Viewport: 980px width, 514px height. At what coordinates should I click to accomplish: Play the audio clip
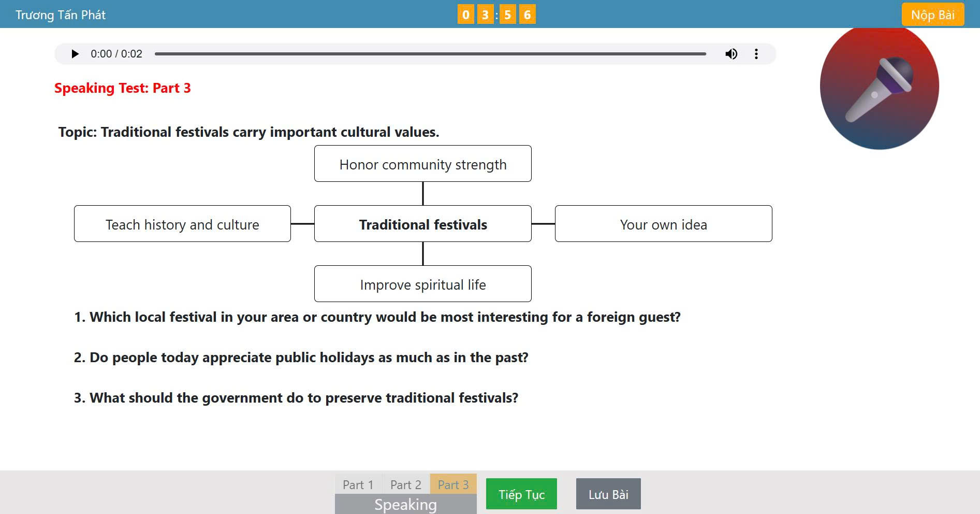point(75,54)
